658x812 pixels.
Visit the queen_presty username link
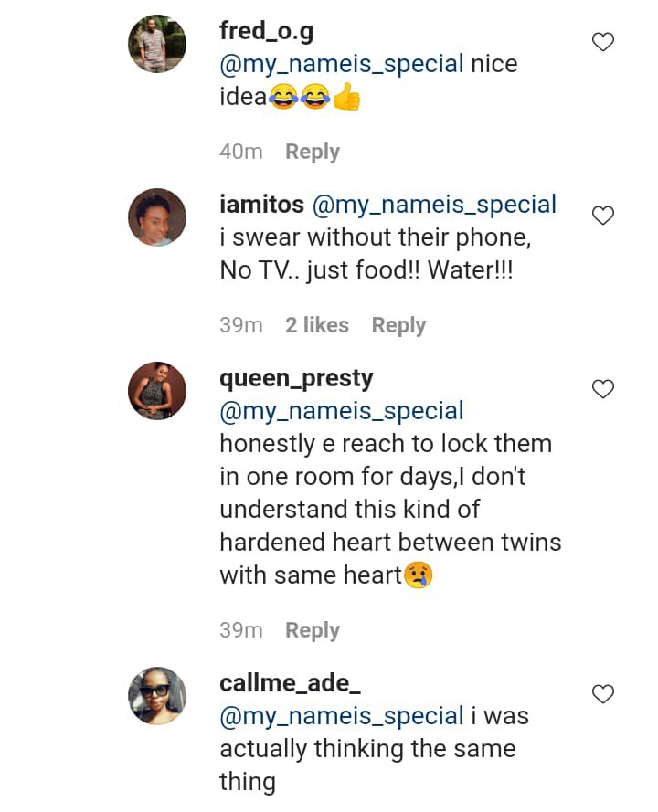(296, 378)
